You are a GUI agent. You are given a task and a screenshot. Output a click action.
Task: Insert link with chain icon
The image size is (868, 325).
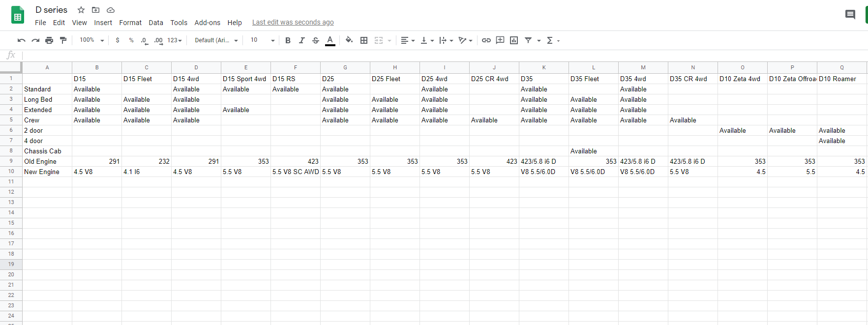(486, 40)
